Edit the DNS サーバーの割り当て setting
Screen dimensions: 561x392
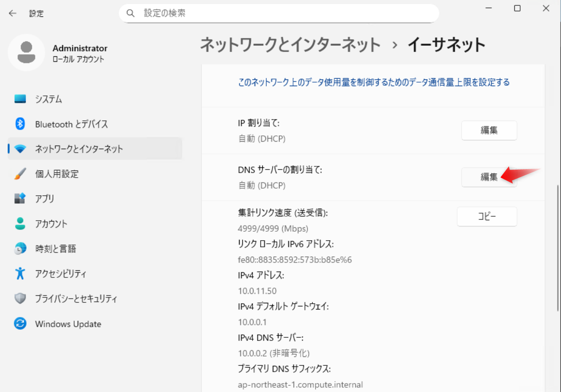pyautogui.click(x=489, y=177)
